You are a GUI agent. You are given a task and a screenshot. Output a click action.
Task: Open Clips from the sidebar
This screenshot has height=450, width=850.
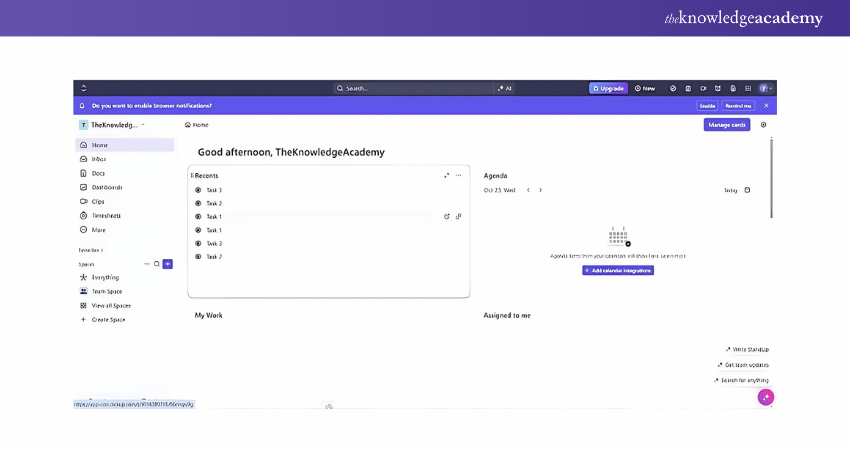pyautogui.click(x=98, y=201)
